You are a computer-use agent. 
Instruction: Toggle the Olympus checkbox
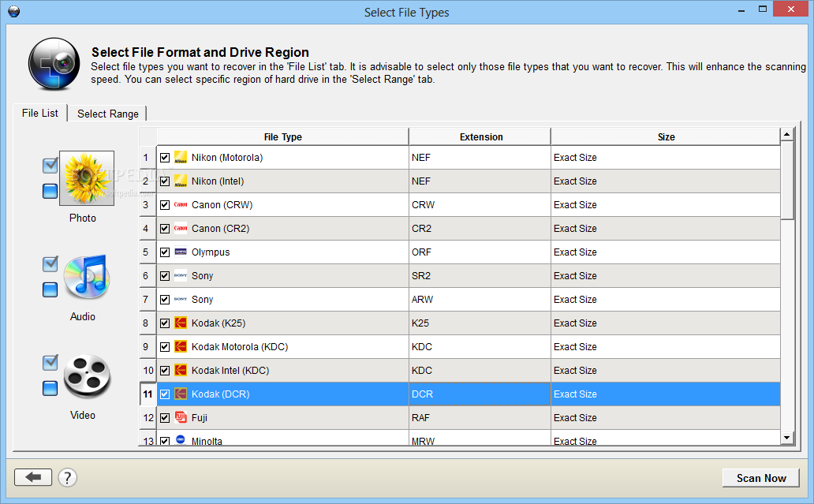click(165, 252)
